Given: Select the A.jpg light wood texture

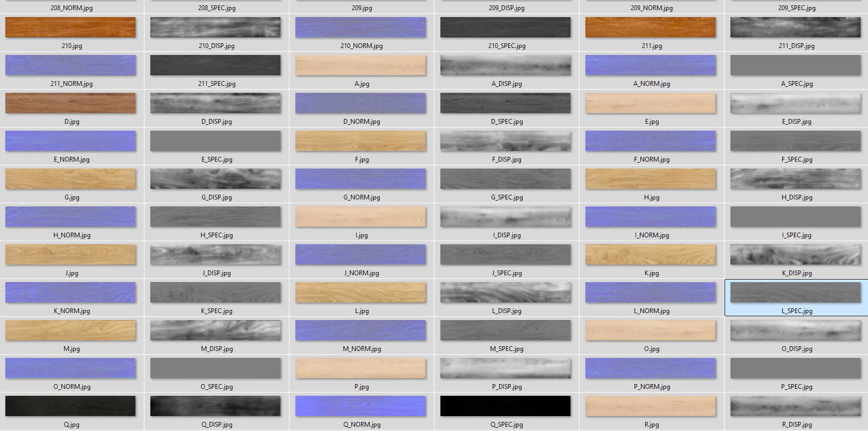Looking at the screenshot, I should click(x=360, y=65).
